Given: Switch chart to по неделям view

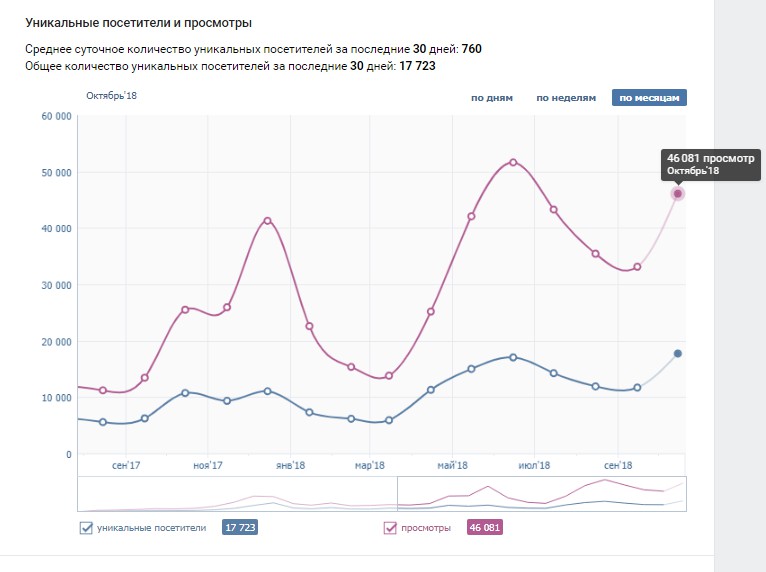Looking at the screenshot, I should 566,98.
